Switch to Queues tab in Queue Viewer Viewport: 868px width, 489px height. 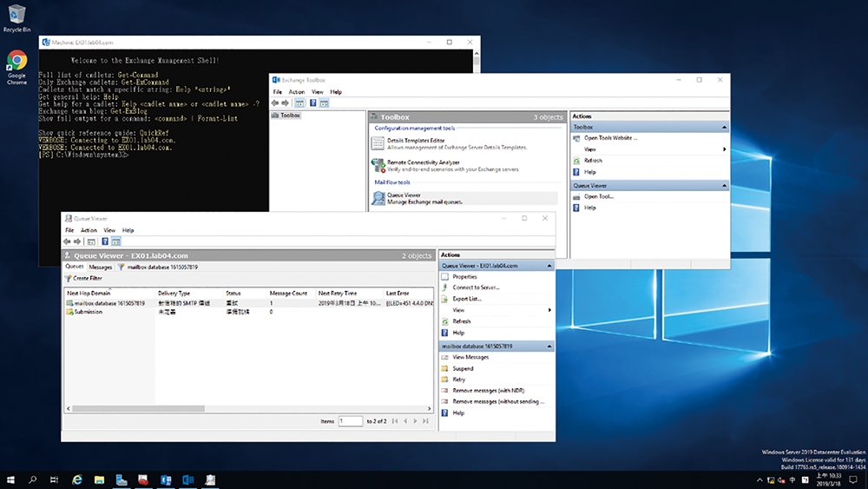pyautogui.click(x=75, y=267)
